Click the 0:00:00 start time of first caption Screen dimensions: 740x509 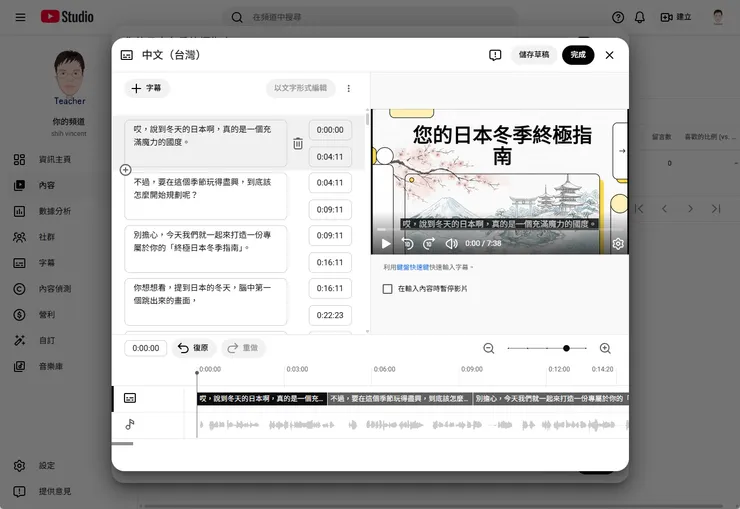point(330,130)
